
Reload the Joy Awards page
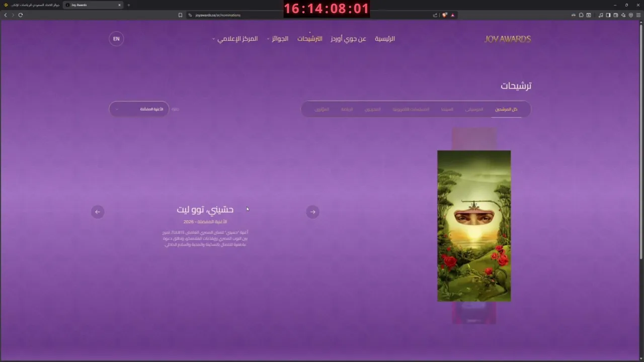[x=20, y=15]
